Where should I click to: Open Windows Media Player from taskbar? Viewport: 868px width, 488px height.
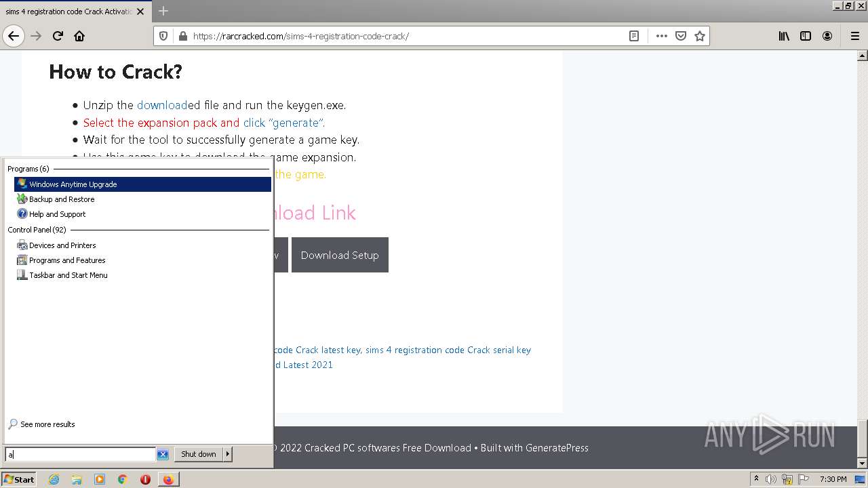coord(100,479)
